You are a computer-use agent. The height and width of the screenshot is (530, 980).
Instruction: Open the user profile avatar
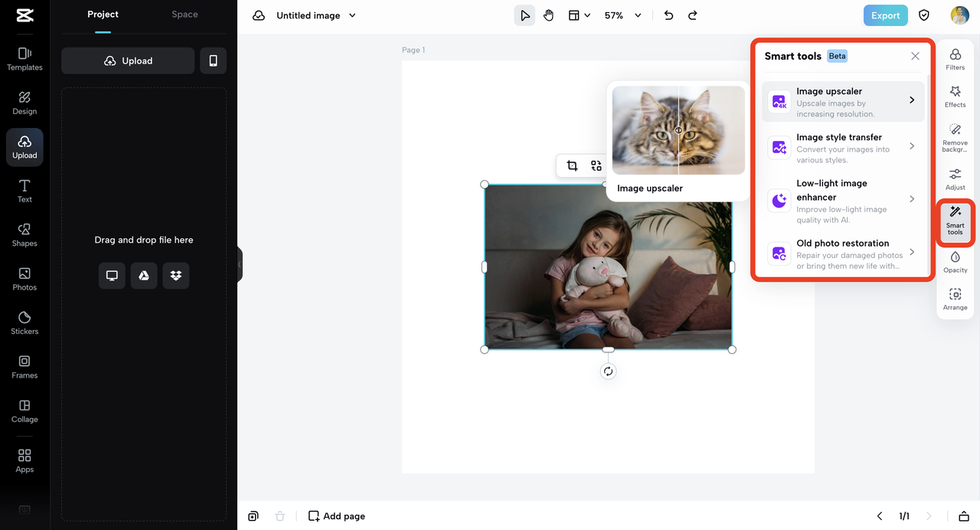959,15
